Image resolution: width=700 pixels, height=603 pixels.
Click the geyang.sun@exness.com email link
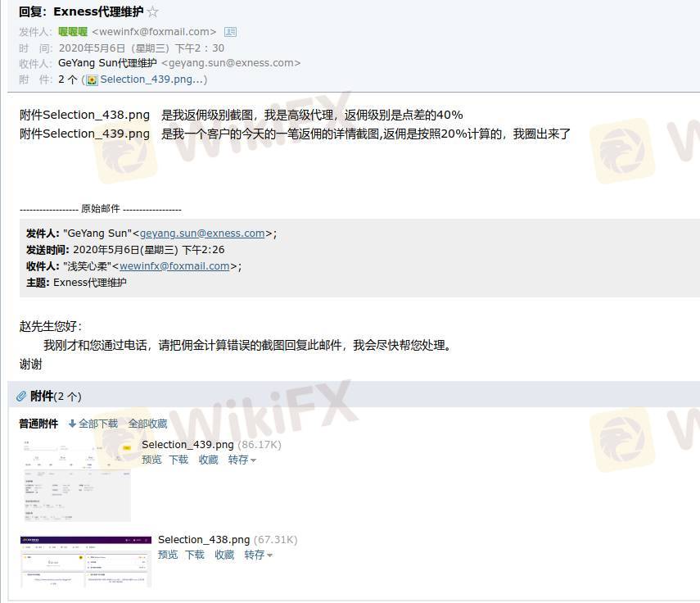click(202, 233)
